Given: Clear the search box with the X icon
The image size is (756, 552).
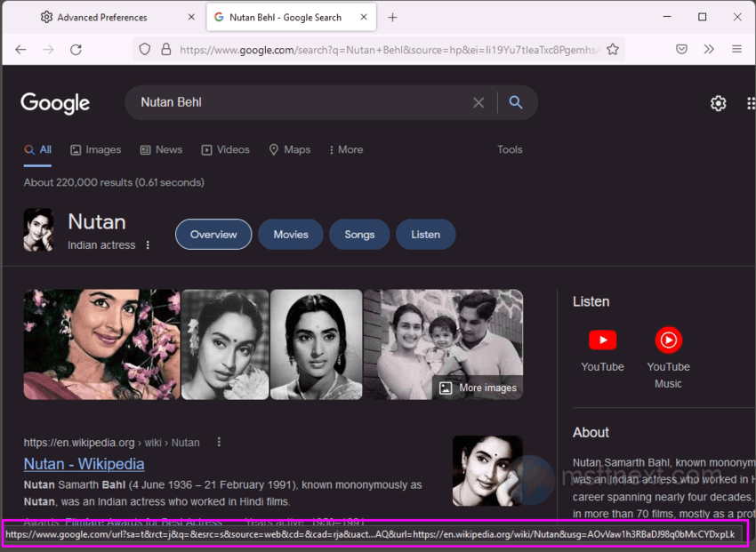Looking at the screenshot, I should click(x=479, y=102).
